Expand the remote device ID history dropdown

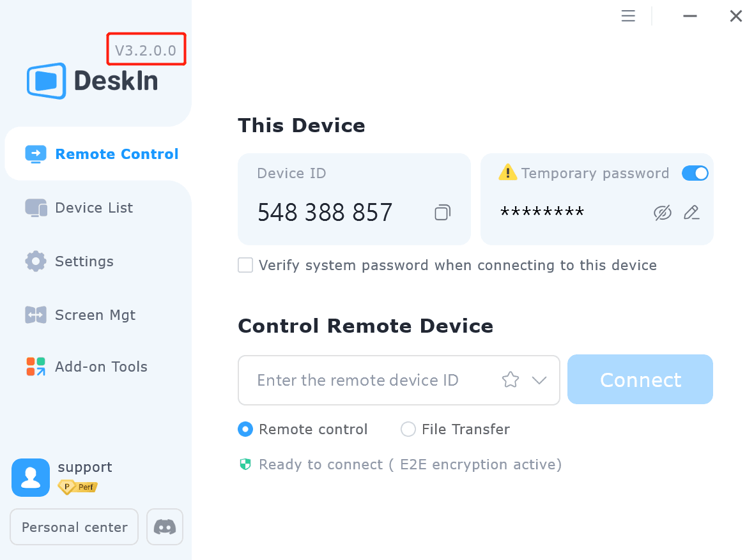click(539, 380)
